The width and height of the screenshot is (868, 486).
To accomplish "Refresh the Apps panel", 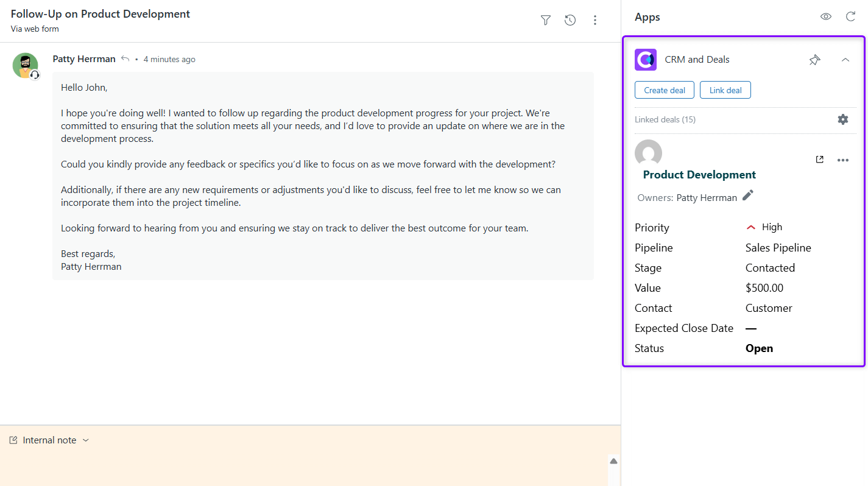I will pyautogui.click(x=850, y=16).
